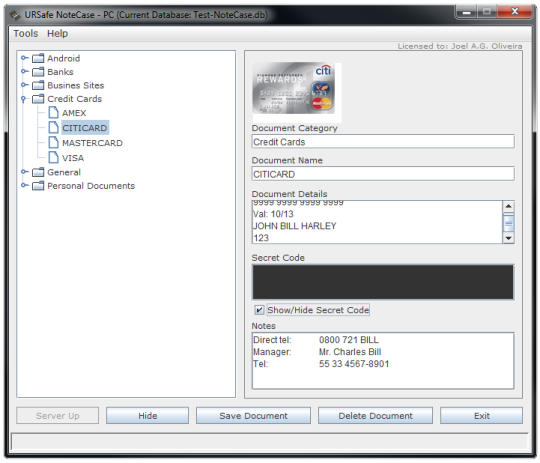The image size is (540, 463).
Task: Click the Document Category input field
Action: click(383, 142)
